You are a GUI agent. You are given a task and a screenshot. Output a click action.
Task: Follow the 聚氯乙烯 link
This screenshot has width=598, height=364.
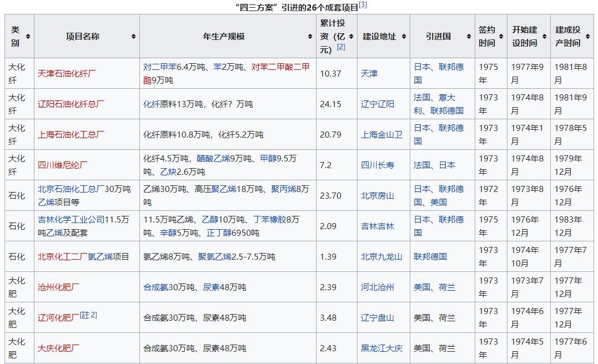tap(215, 256)
